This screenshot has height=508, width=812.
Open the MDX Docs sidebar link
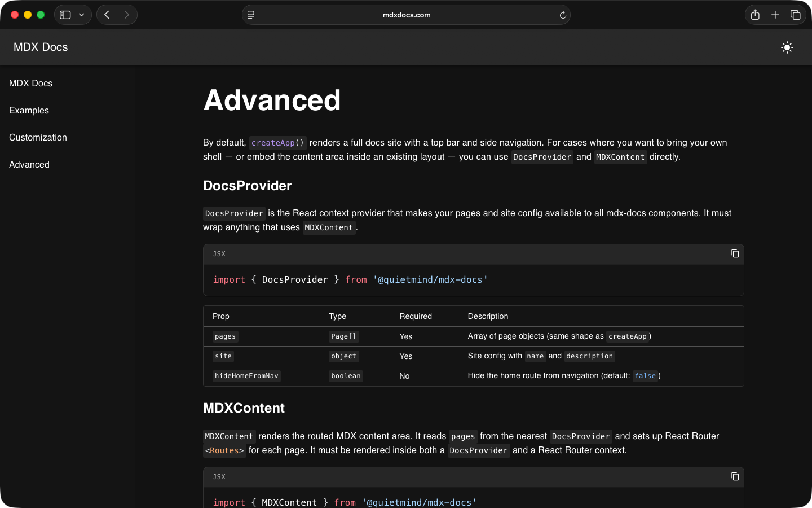(x=30, y=83)
